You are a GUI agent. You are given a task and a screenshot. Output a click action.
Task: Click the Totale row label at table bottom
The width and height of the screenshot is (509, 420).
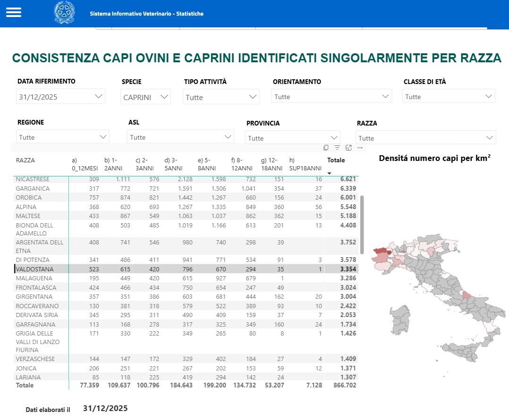(25, 385)
